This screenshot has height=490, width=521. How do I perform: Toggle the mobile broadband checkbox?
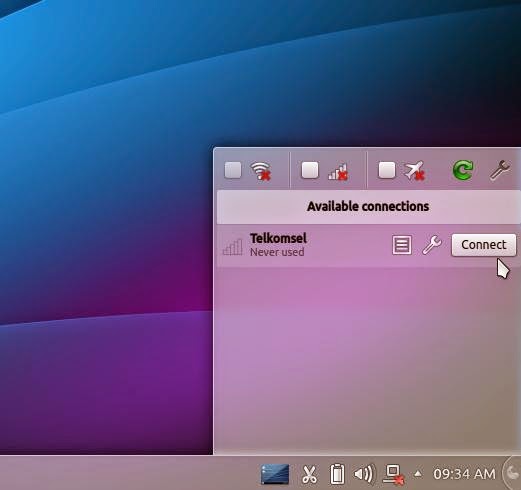310,170
